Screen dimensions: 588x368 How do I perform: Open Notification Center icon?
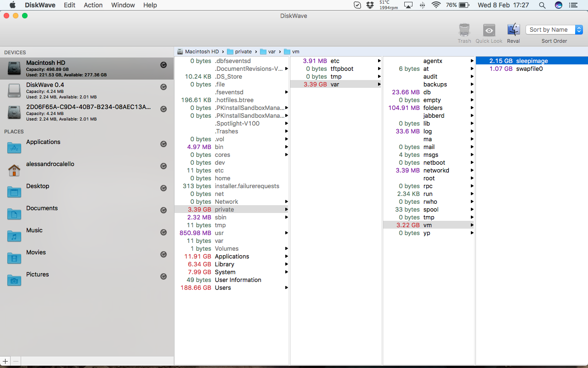click(x=572, y=5)
